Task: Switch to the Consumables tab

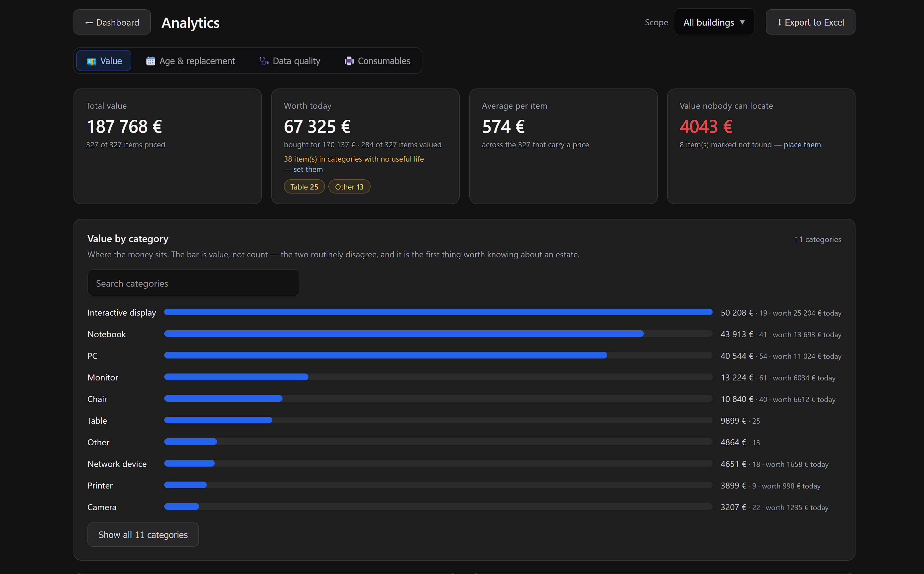Action: click(x=378, y=61)
